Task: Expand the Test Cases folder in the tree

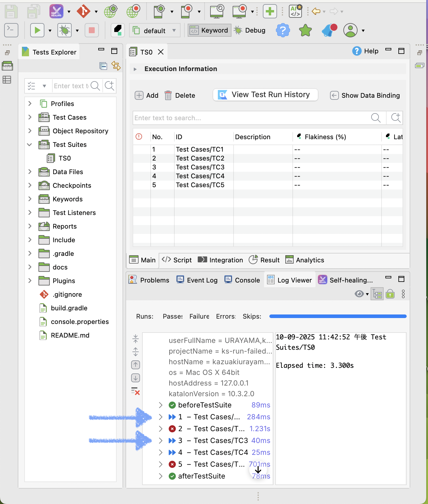Action: click(30, 117)
